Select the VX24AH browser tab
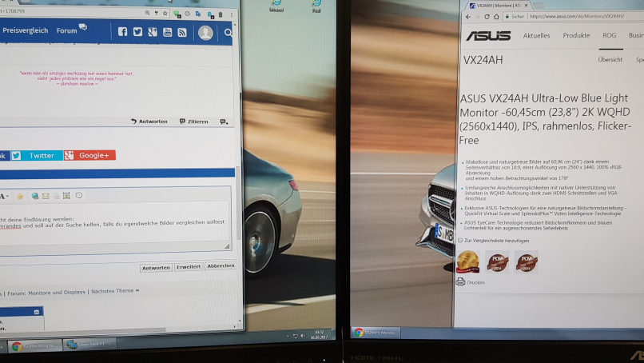This screenshot has height=363, width=644. (x=498, y=6)
